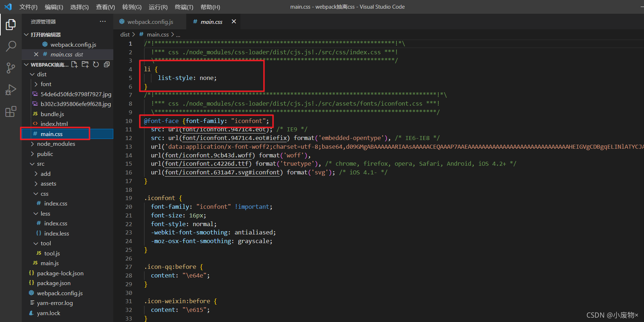Open main.js in src folder

tap(67, 263)
